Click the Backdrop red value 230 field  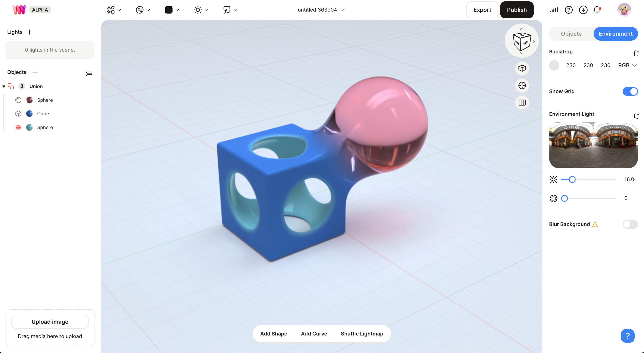click(571, 65)
